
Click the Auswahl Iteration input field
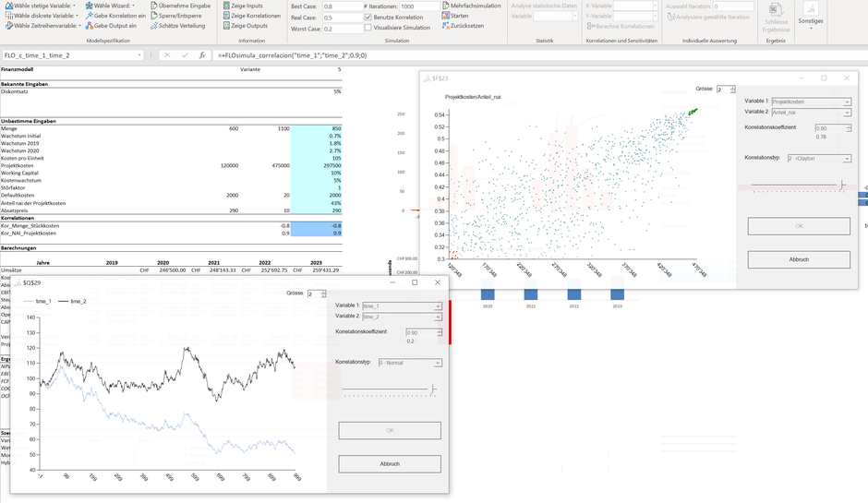[732, 6]
